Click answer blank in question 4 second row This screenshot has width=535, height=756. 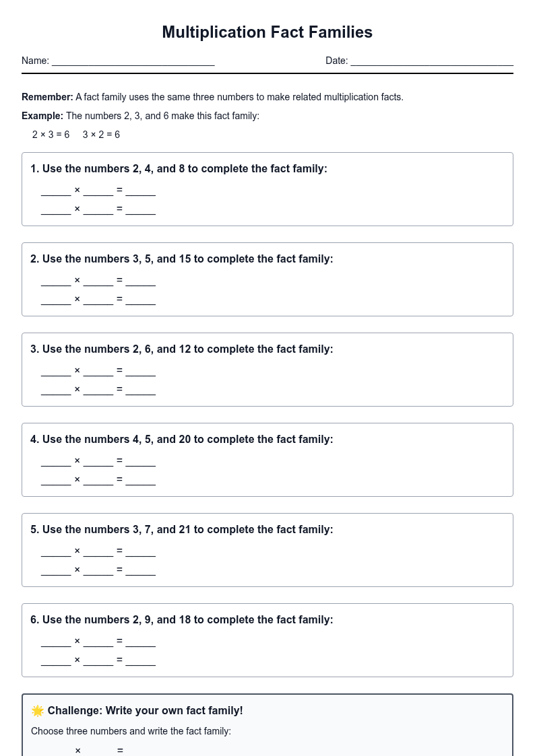[x=140, y=480]
